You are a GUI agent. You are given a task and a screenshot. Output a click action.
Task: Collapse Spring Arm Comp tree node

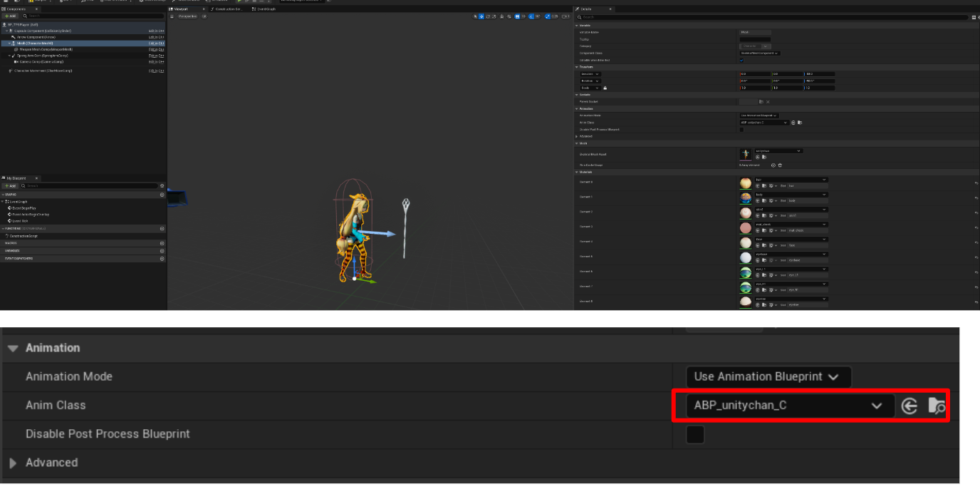click(x=9, y=56)
